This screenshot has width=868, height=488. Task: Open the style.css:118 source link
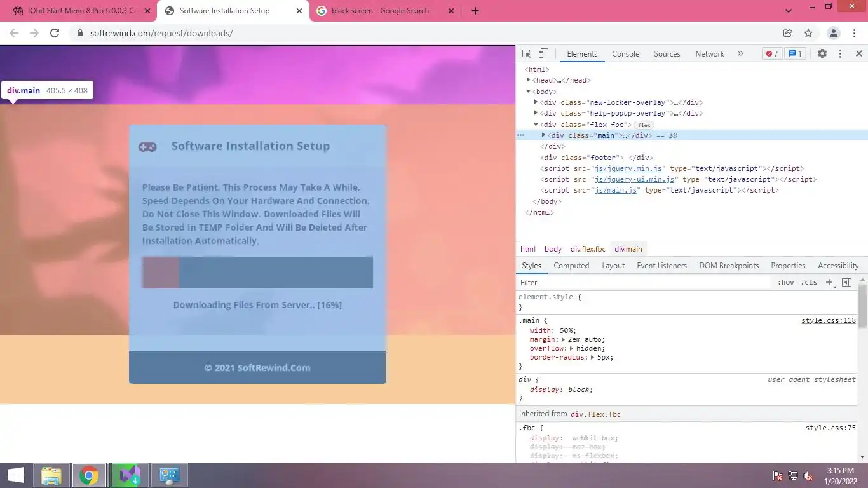829,321
